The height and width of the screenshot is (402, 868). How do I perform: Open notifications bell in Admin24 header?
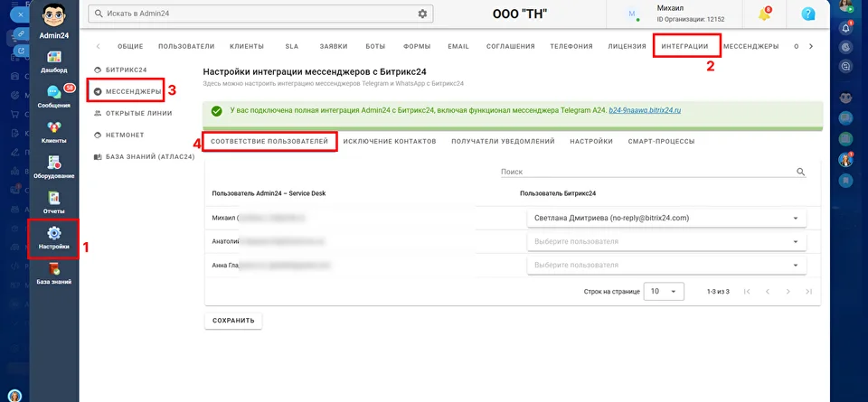pyautogui.click(x=764, y=14)
